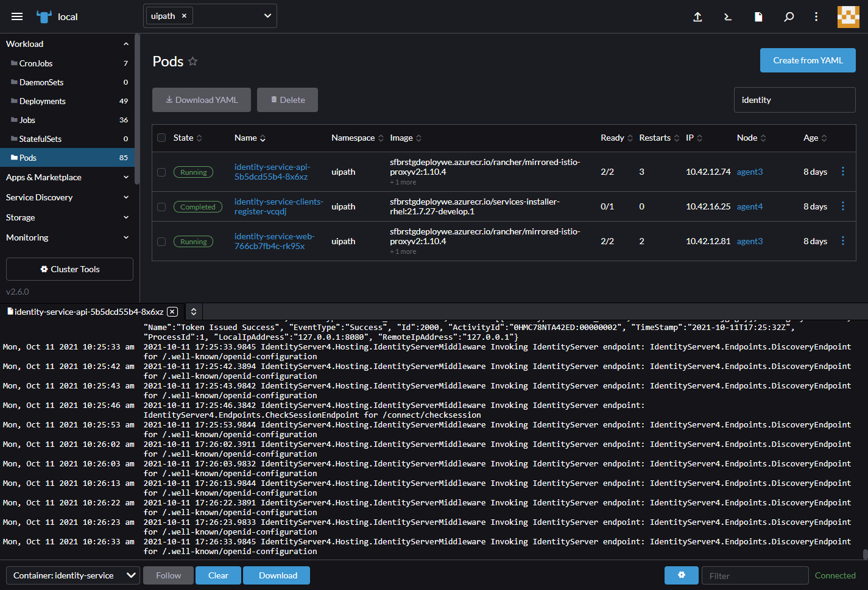Favorite the Pods page with the star

[192, 61]
